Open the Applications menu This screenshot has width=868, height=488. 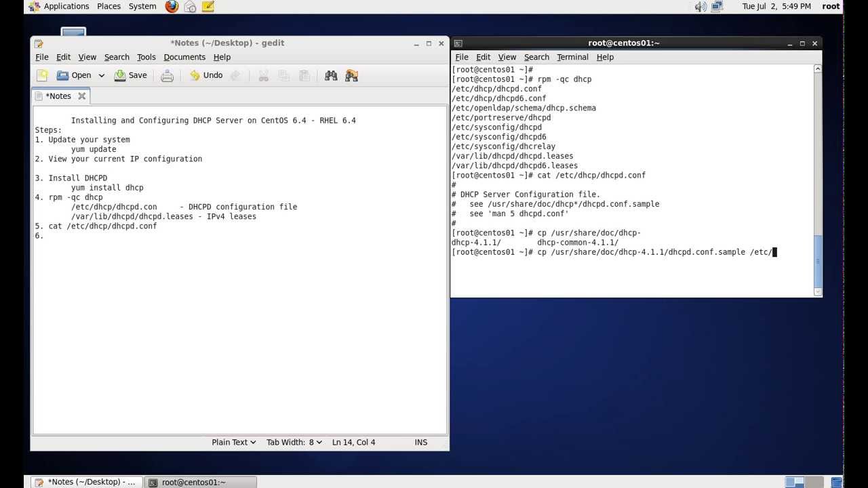(66, 6)
